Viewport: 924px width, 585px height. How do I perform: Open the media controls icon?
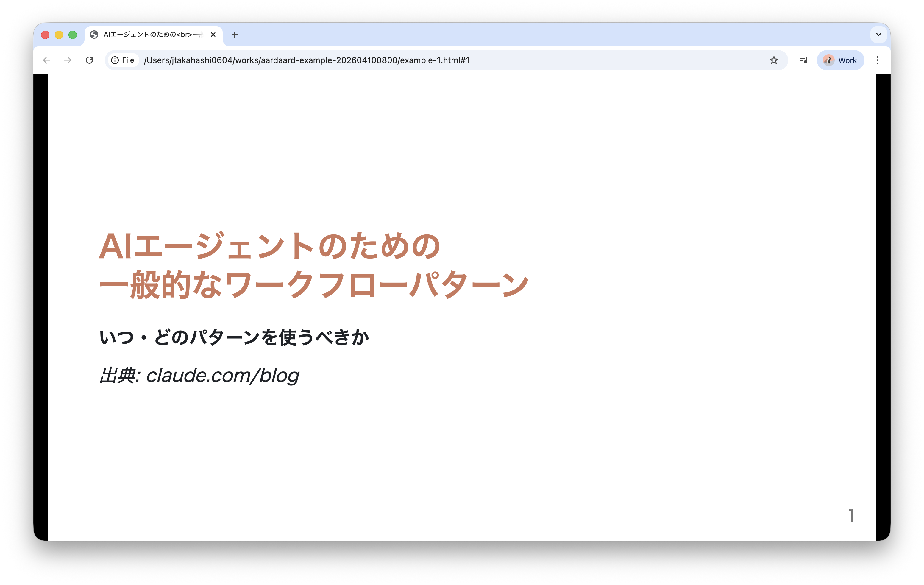pyautogui.click(x=803, y=60)
